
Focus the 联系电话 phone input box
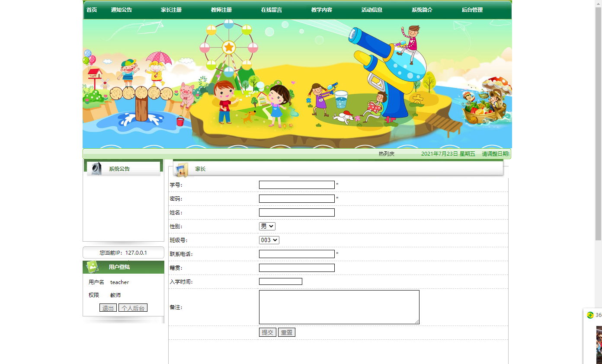297,254
